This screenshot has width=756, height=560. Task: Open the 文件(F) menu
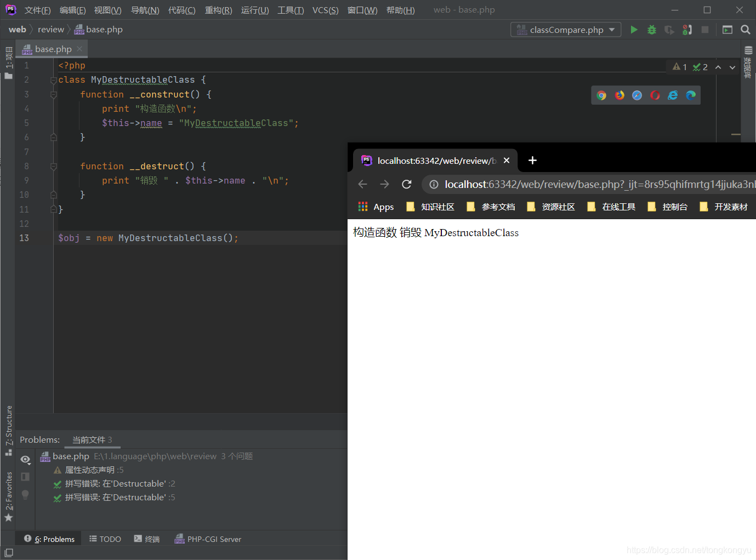[37, 10]
